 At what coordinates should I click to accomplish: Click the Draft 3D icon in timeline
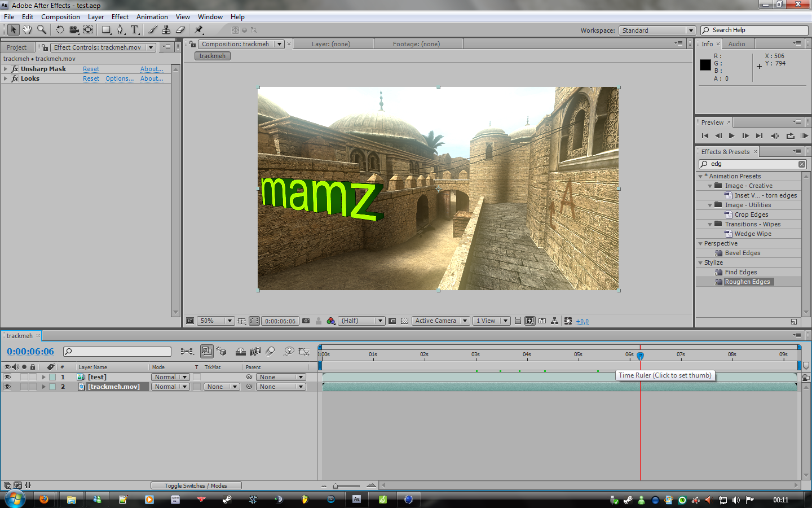click(221, 351)
